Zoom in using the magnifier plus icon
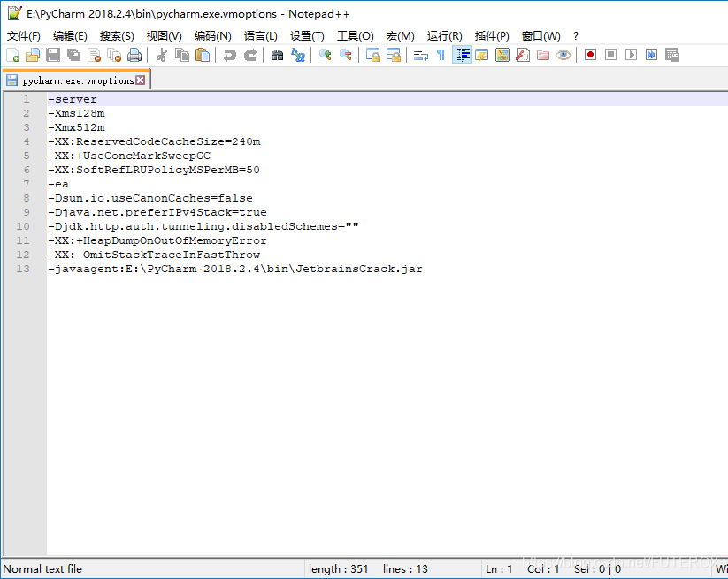Image resolution: width=728 pixels, height=579 pixels. tap(325, 55)
